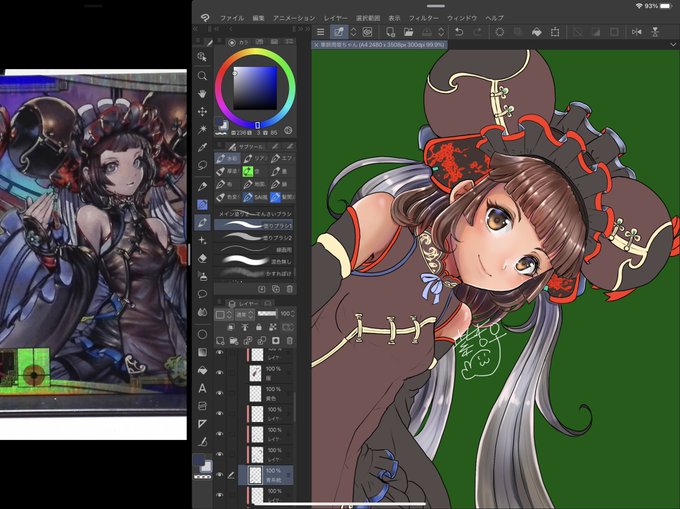The height and width of the screenshot is (509, 680).
Task: Expand the arrows beside touch gesture button
Action: [x=353, y=32]
